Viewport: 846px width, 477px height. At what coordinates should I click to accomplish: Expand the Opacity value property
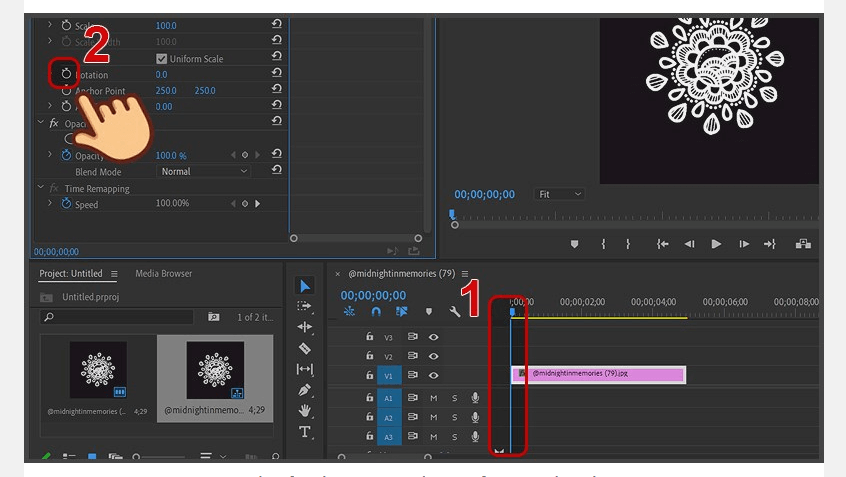pyautogui.click(x=50, y=154)
